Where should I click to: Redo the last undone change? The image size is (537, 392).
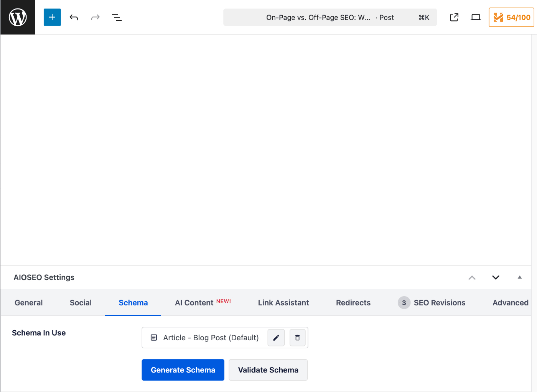[x=95, y=17]
